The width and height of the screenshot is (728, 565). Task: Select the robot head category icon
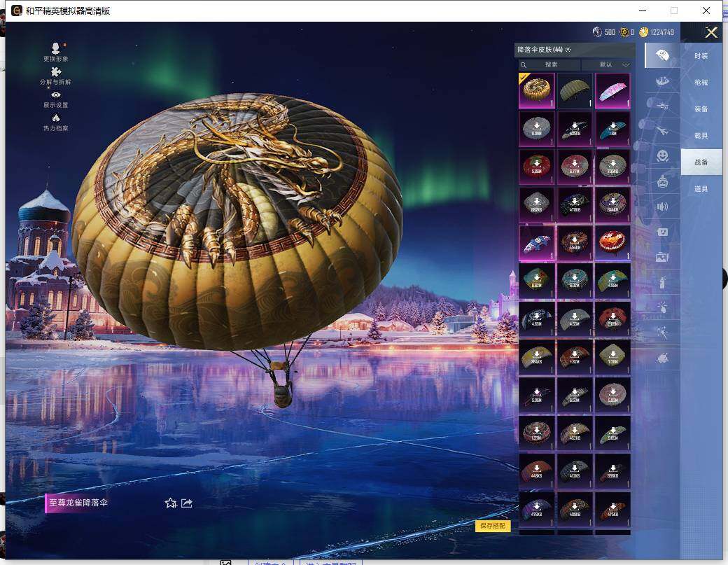(662, 181)
